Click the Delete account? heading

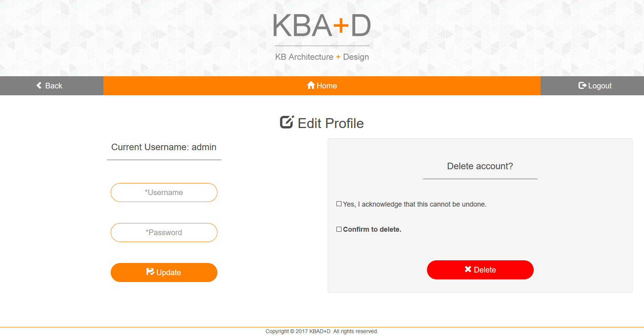[x=480, y=166]
